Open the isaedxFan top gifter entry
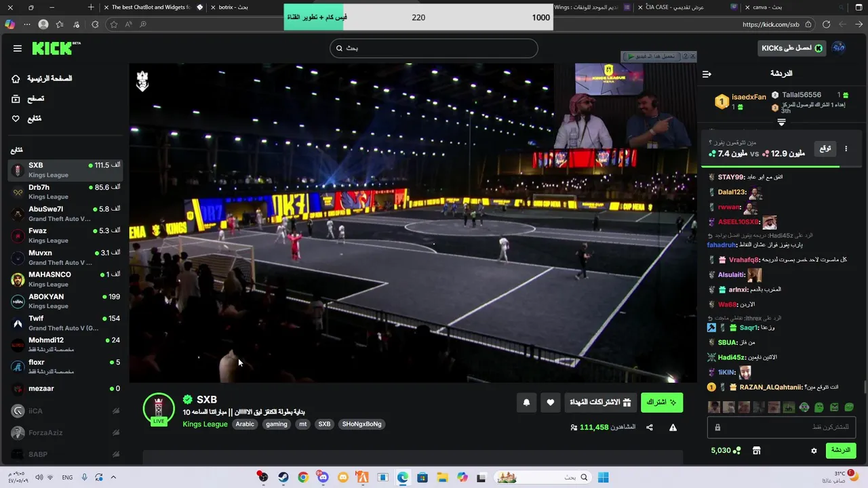This screenshot has height=488, width=868. [741, 102]
